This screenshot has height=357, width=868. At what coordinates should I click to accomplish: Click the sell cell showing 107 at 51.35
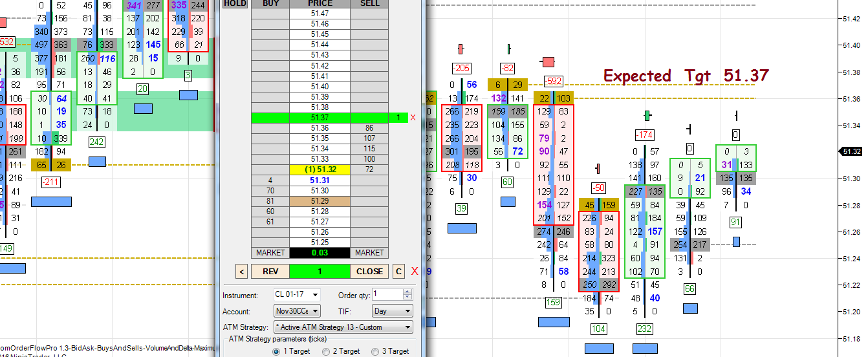point(369,138)
